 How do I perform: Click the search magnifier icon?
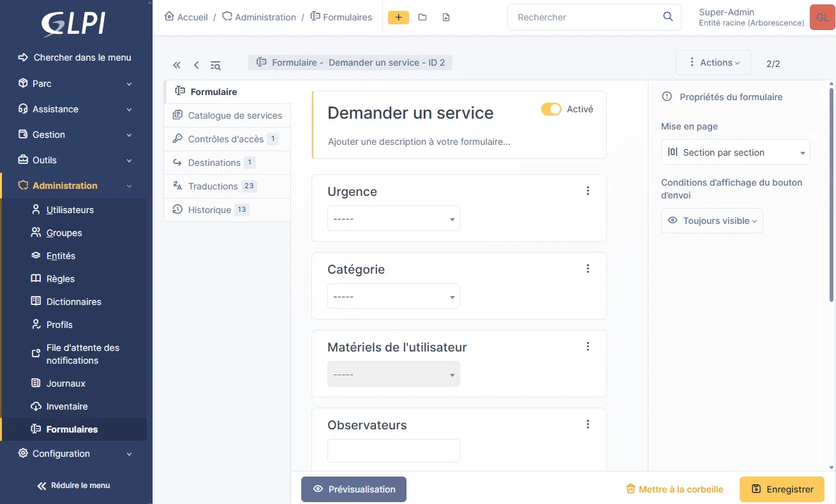(x=668, y=17)
